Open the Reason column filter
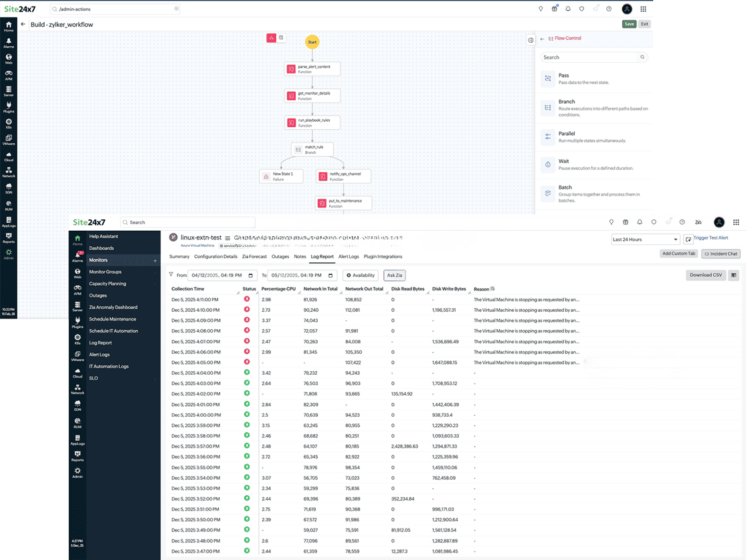This screenshot has height=560, width=746. pyautogui.click(x=494, y=289)
